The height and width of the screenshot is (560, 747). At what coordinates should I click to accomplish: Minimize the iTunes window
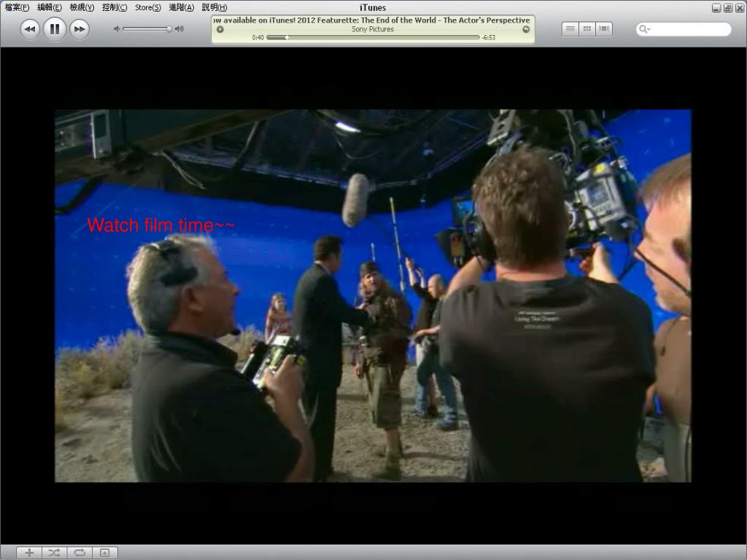point(716,7)
